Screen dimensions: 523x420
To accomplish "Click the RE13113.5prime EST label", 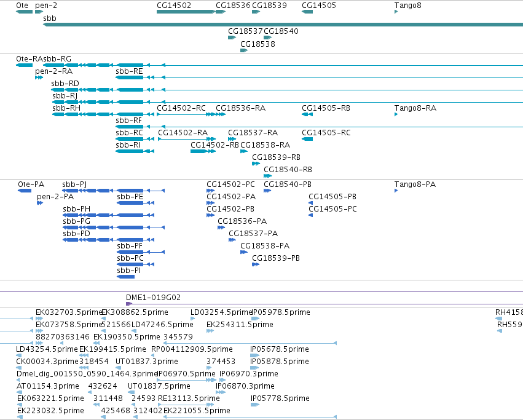I will click(189, 398).
